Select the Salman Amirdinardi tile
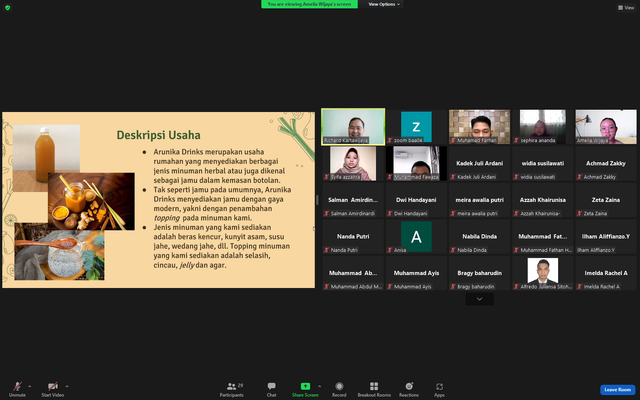The image size is (640, 400). click(x=353, y=200)
